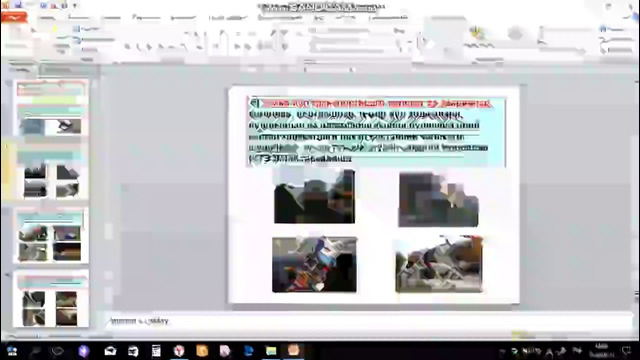Click the active PowerPoint icon on the taskbar
The width and height of the screenshot is (640, 360).
point(293,351)
